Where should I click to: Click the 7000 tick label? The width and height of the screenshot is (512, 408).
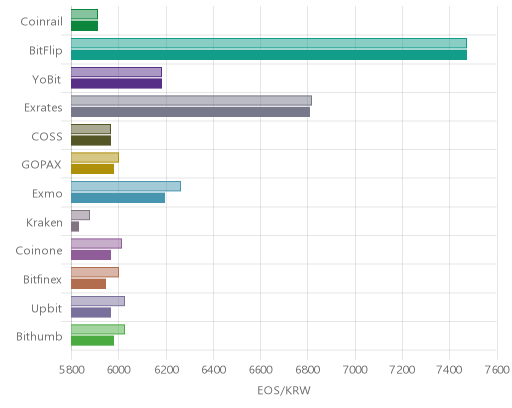click(355, 370)
